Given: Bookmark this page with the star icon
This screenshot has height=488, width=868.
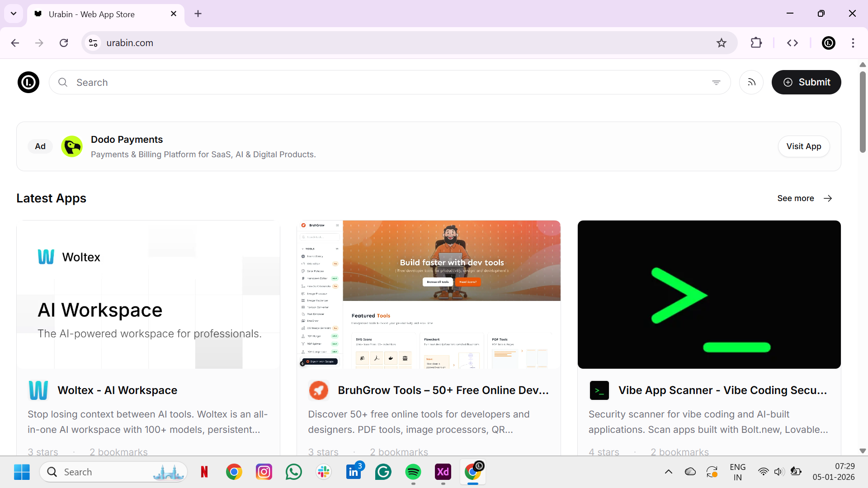Looking at the screenshot, I should (722, 43).
